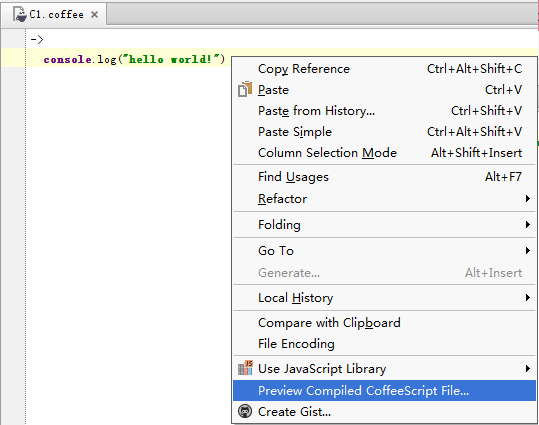Viewport: 539px width, 425px height.
Task: Place cursor in console.log code line
Action: click(134, 59)
